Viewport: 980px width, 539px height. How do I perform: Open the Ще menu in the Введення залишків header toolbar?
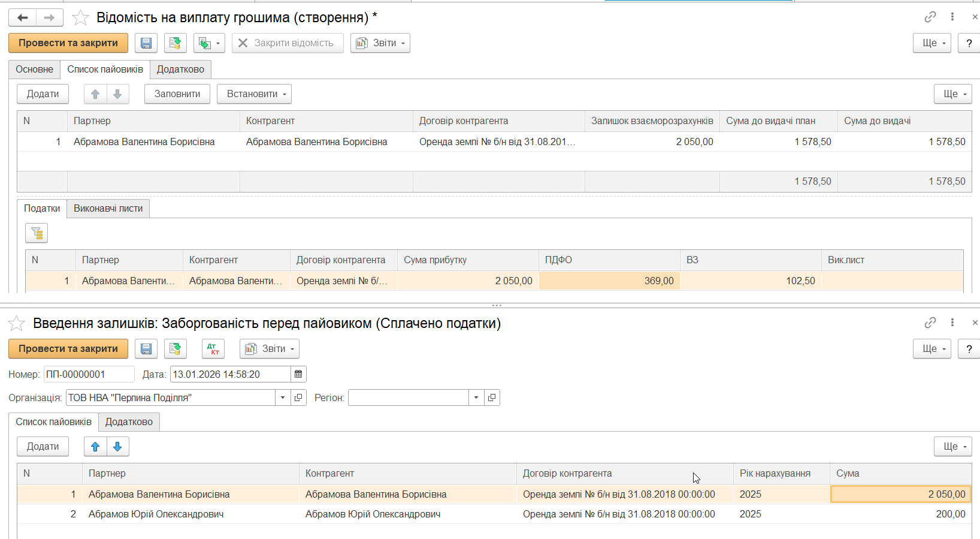pyautogui.click(x=932, y=349)
